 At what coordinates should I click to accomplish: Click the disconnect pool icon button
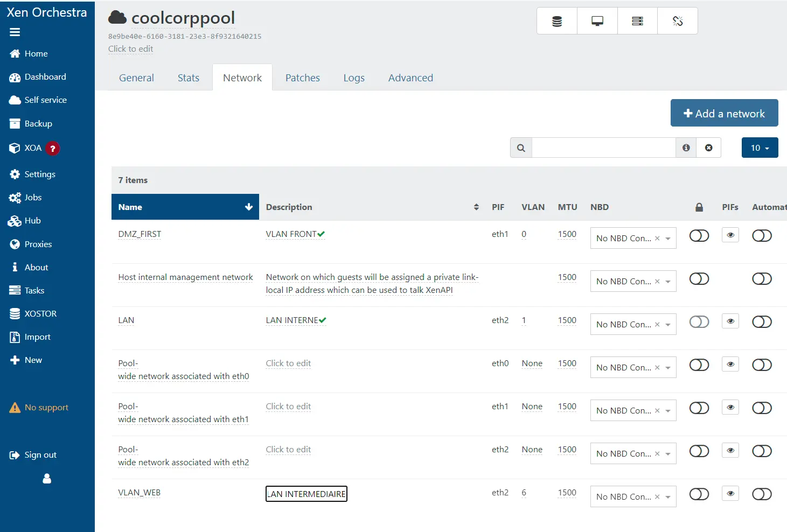tap(678, 21)
